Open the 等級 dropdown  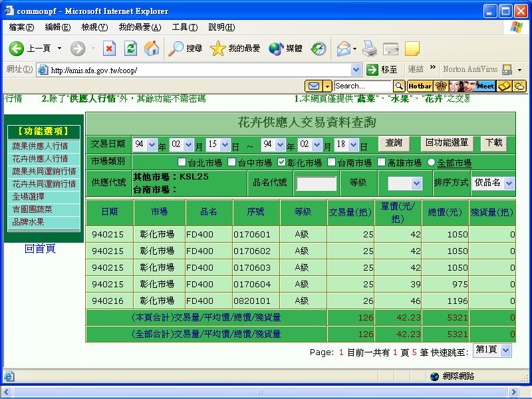(x=404, y=182)
